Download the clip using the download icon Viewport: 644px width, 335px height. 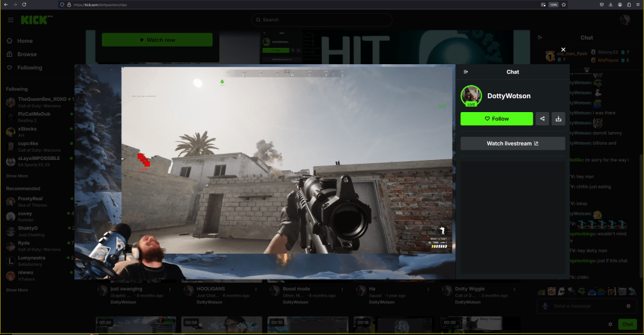[x=558, y=119]
